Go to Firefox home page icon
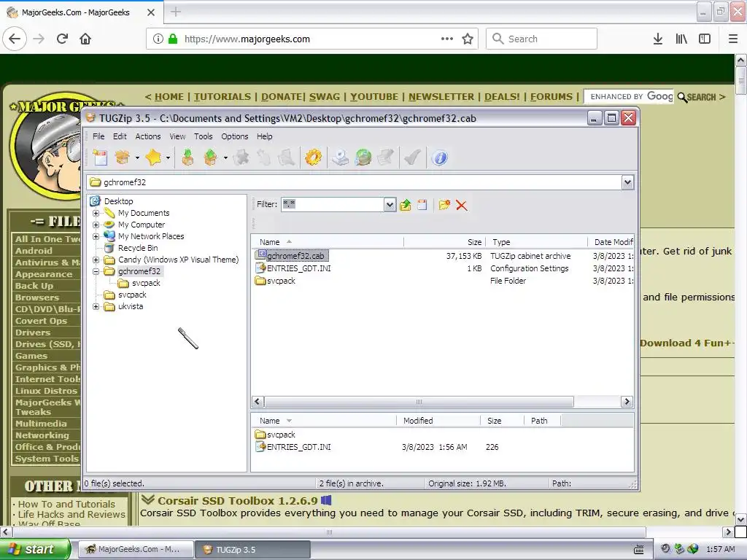 click(x=85, y=39)
